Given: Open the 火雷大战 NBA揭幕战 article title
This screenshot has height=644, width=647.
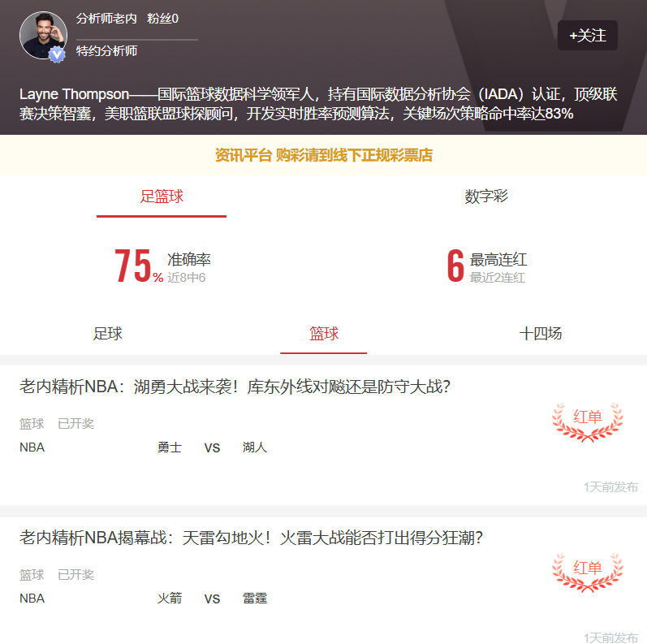Looking at the screenshot, I should (x=251, y=538).
